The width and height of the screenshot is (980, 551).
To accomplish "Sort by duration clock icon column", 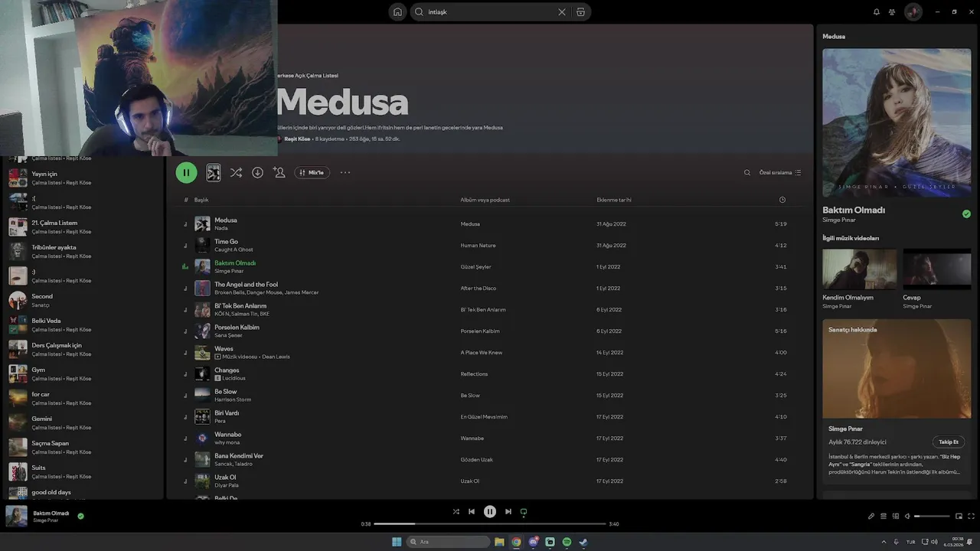I will click(x=782, y=200).
